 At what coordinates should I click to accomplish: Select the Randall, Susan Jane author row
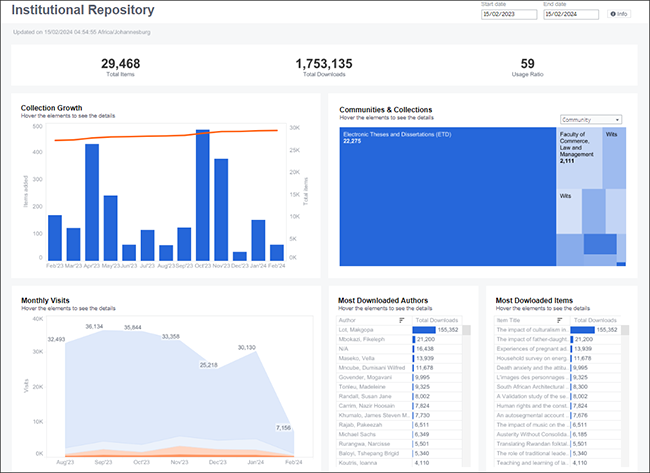[x=399, y=396]
